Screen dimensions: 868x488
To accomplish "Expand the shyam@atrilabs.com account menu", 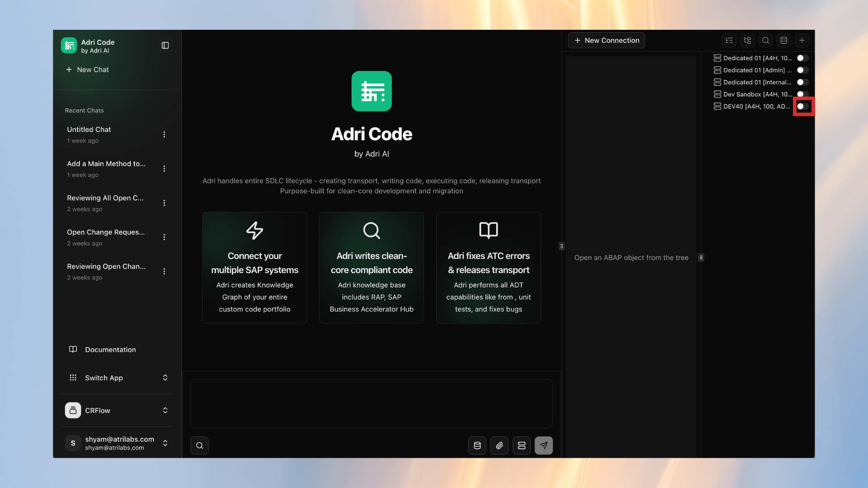I will pyautogui.click(x=118, y=443).
